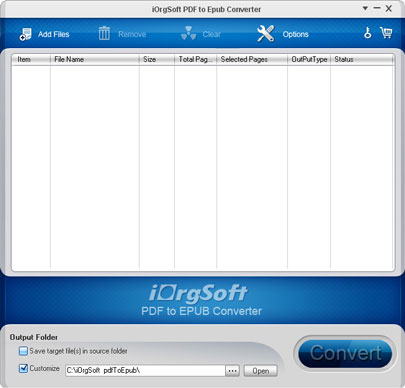The image size is (405, 388).
Task: Click the shopping cart purchase icon
Action: [x=386, y=33]
